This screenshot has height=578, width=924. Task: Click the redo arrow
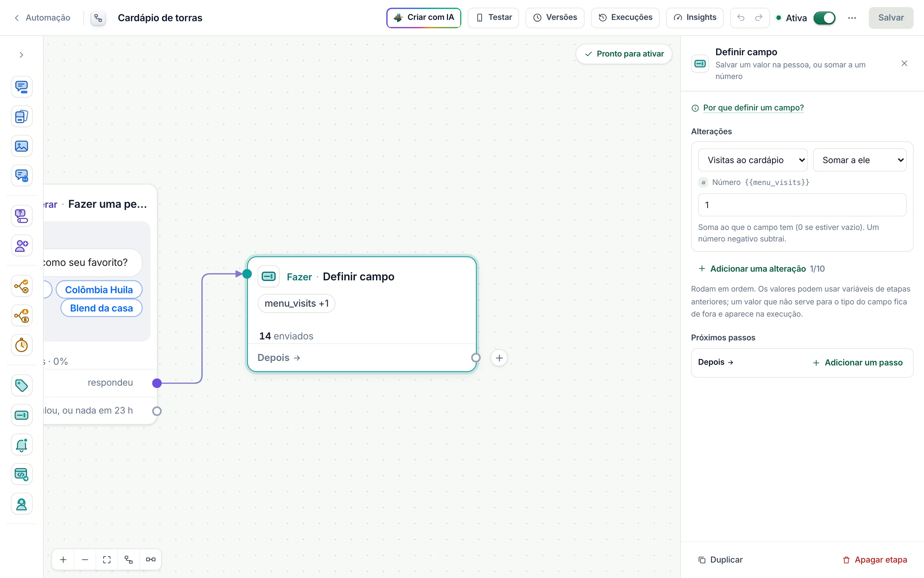(x=759, y=18)
